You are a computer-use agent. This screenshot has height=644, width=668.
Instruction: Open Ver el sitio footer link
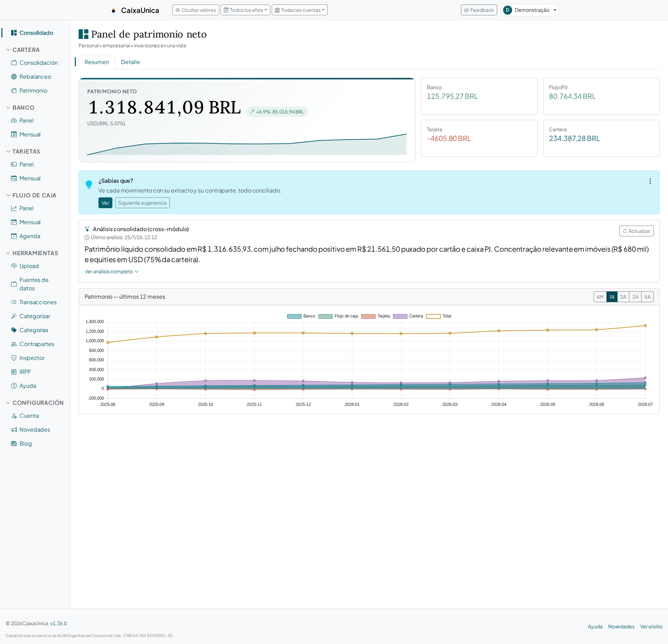pyautogui.click(x=651, y=627)
